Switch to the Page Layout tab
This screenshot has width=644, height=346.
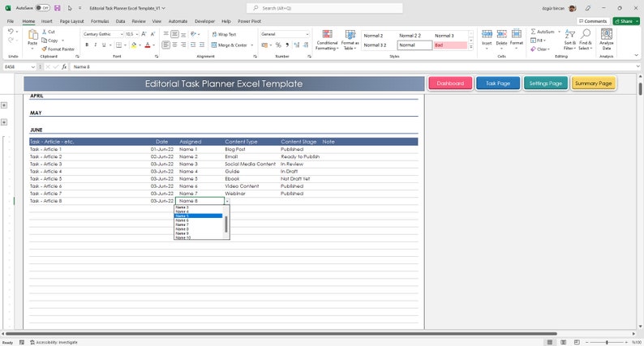71,21
